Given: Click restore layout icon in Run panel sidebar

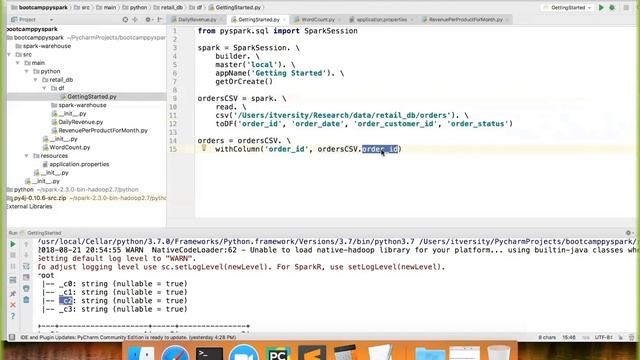Looking at the screenshot, I should click(13, 280).
